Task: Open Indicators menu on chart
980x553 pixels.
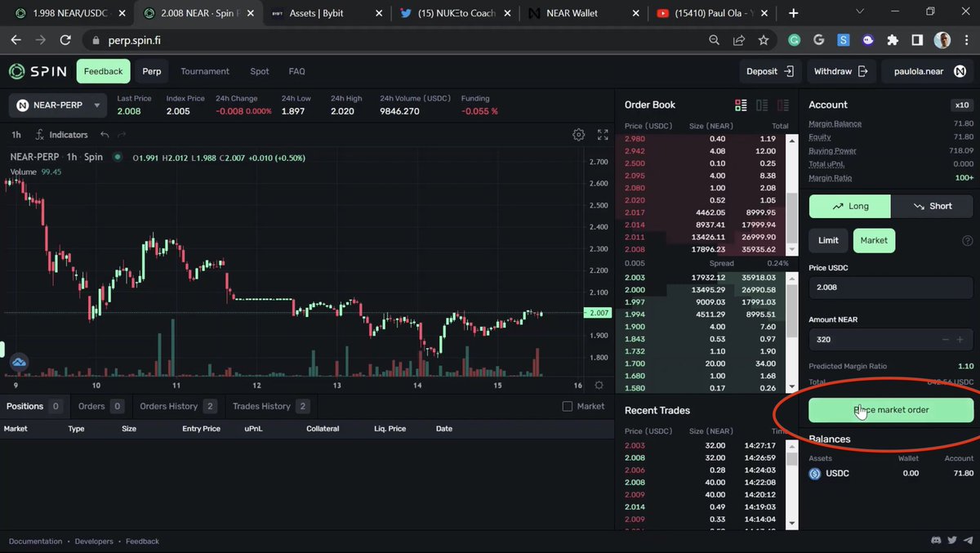Action: (62, 135)
